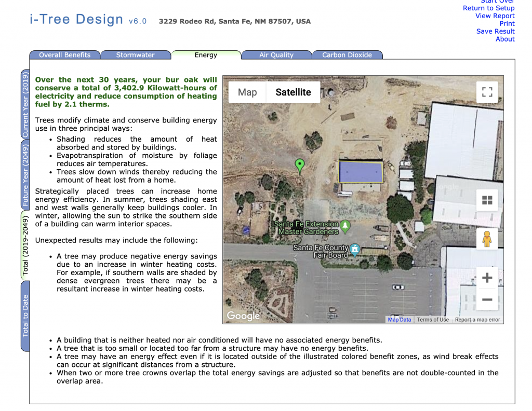Select the Current Year (2019) side tab

click(x=25, y=104)
